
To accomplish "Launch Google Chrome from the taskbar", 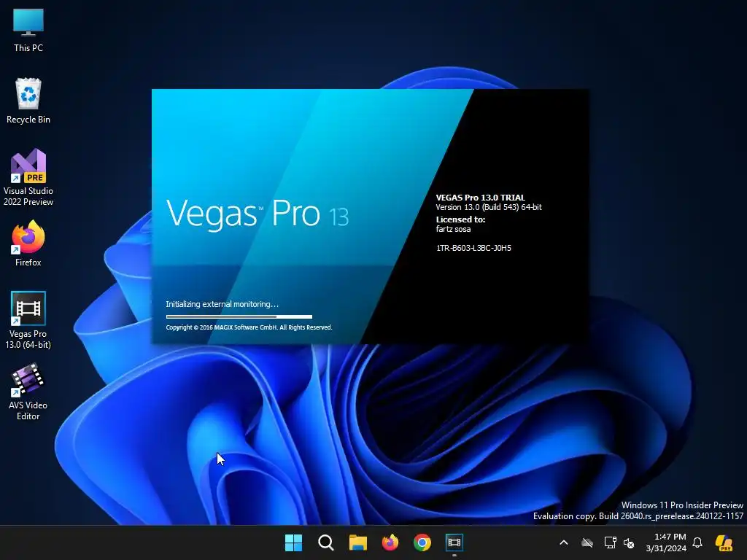I will 422,542.
